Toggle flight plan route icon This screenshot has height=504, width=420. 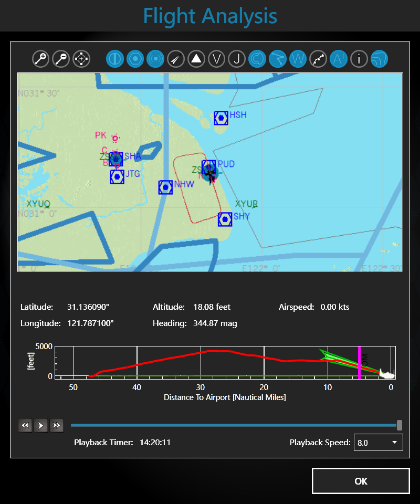click(278, 59)
